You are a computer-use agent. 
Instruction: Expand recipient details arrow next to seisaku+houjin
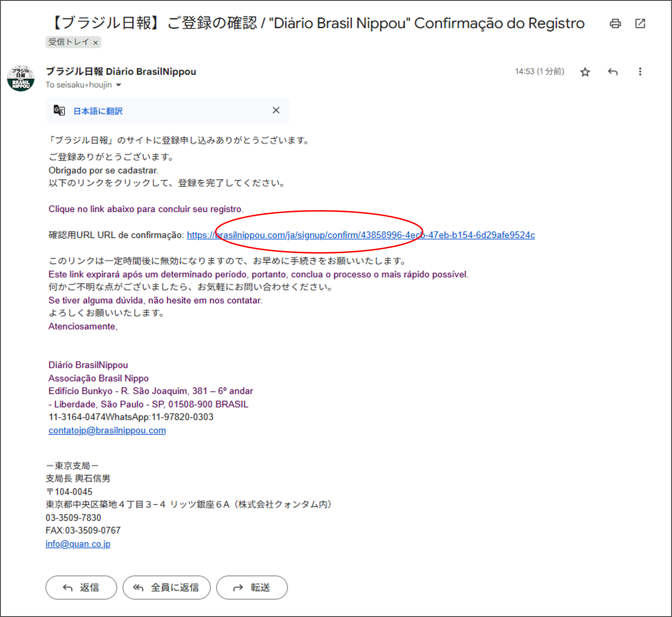point(118,85)
